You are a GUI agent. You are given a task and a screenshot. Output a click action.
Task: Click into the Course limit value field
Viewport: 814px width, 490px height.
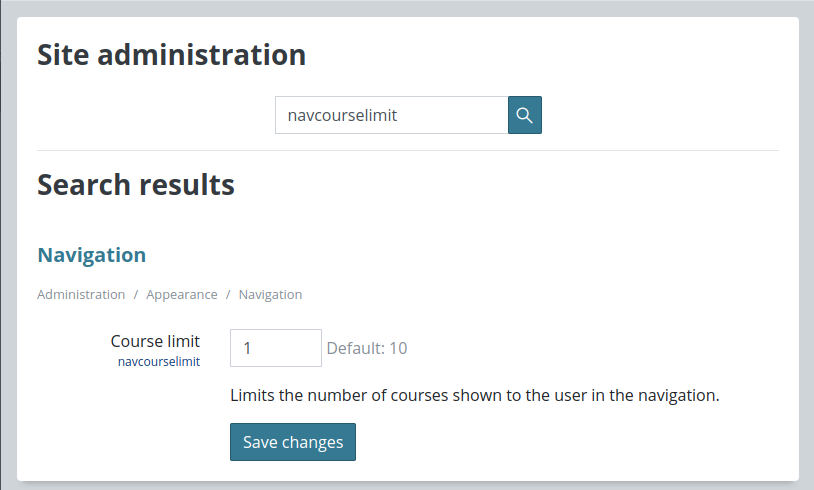pyautogui.click(x=276, y=348)
